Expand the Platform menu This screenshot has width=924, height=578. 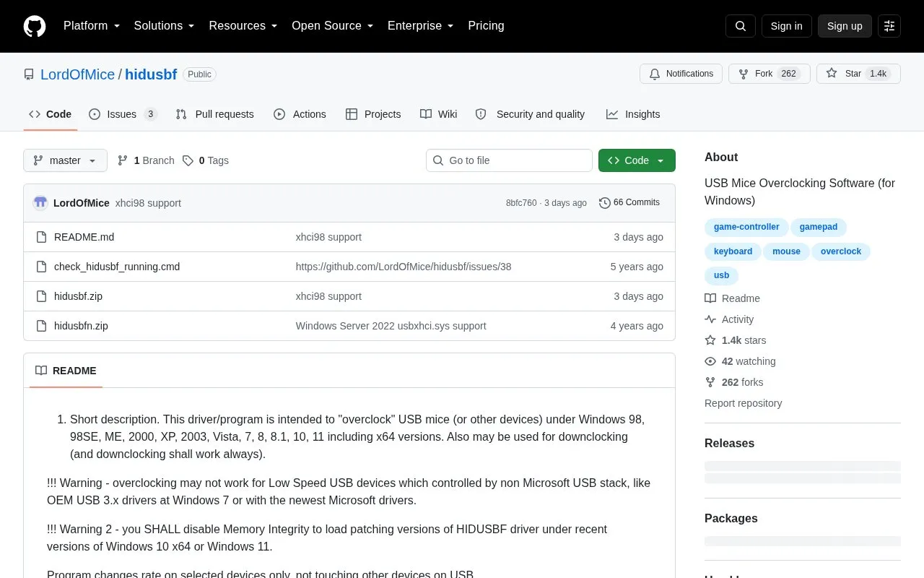point(92,26)
